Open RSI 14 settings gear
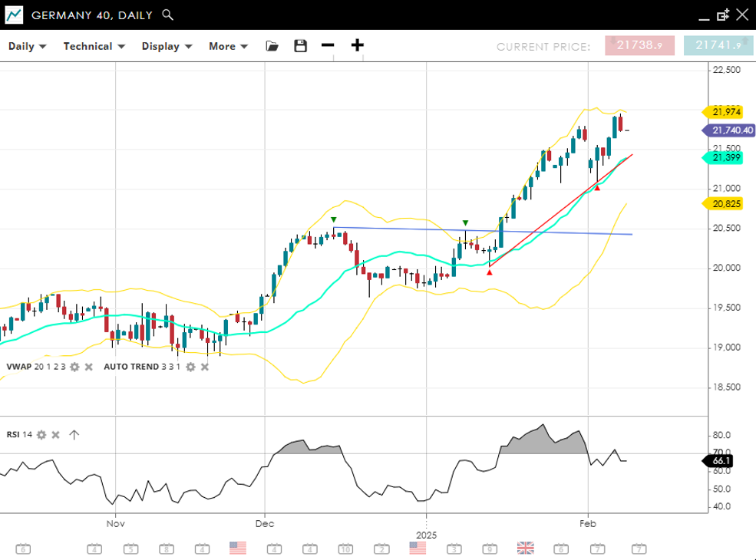 point(41,435)
